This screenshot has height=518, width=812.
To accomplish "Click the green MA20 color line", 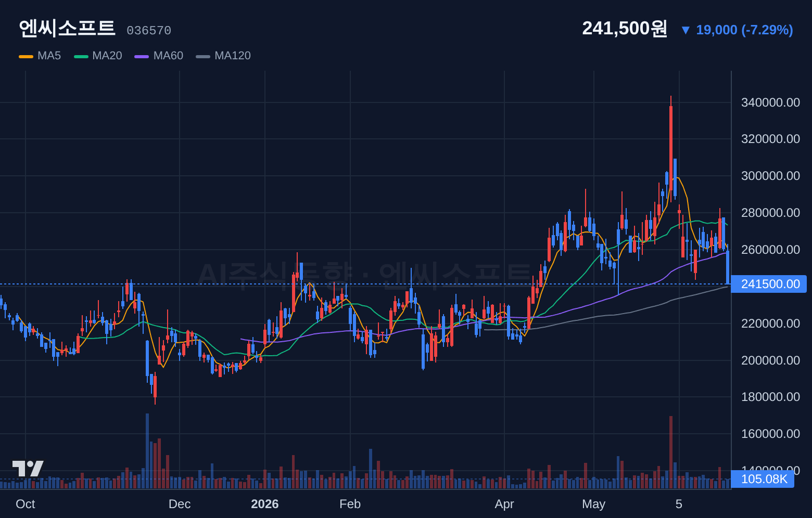I will 81,56.
